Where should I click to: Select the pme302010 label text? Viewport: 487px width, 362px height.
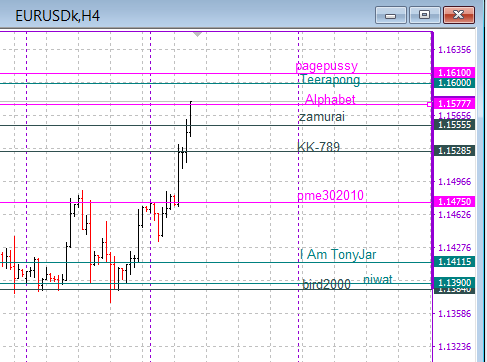coord(330,195)
